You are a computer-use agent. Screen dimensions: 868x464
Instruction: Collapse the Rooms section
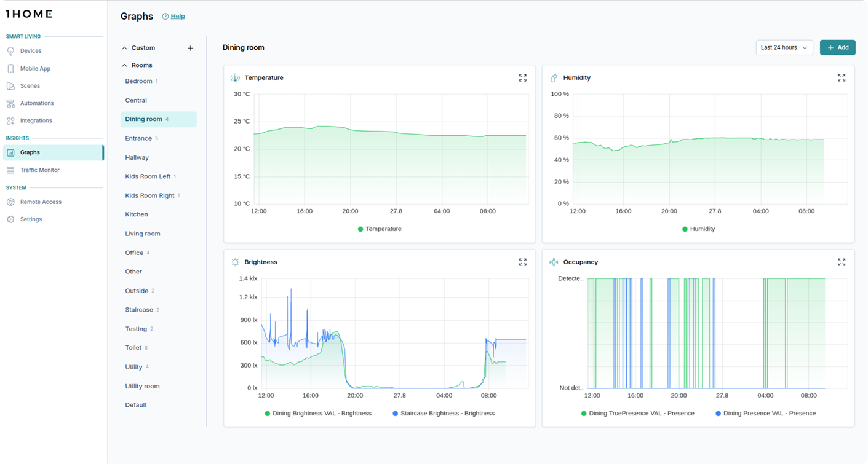point(125,65)
